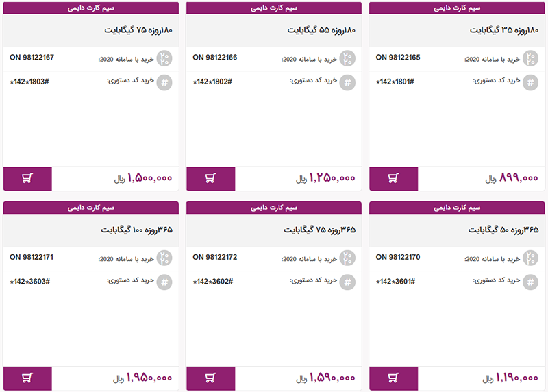The width and height of the screenshot is (548, 392).
Task: Click cart icon for 899,000 rial package
Action: coord(393,179)
